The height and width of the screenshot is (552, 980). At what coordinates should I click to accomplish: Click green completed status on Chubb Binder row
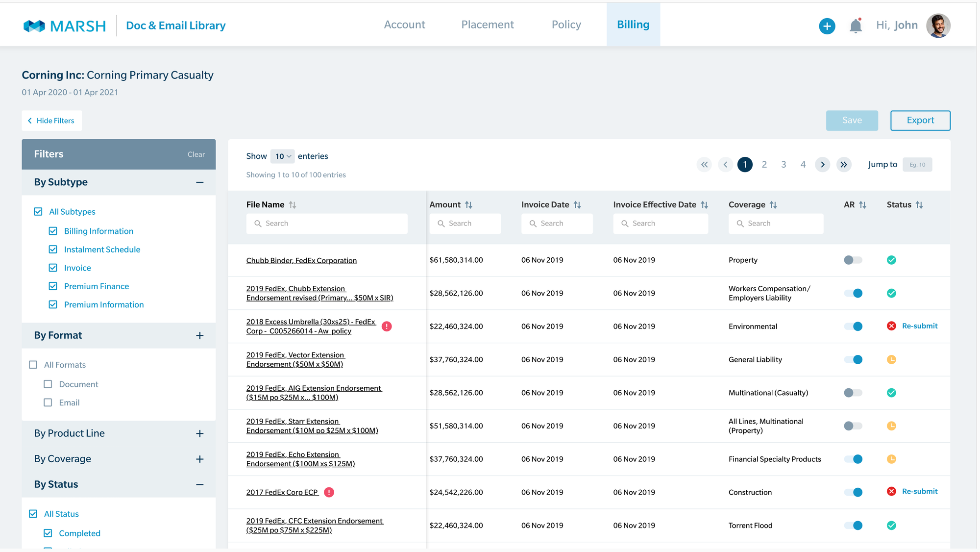[891, 260]
